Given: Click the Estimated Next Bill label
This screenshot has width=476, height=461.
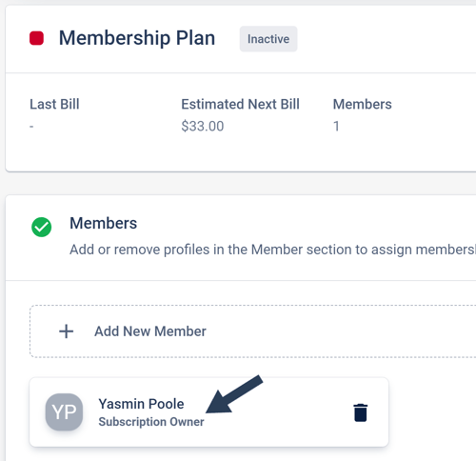Looking at the screenshot, I should pyautogui.click(x=240, y=104).
